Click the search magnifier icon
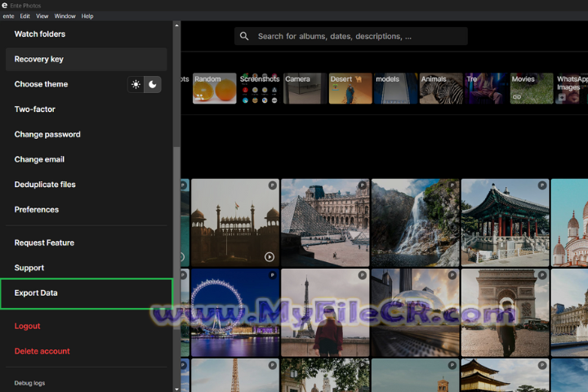This screenshot has height=392, width=588. click(244, 36)
